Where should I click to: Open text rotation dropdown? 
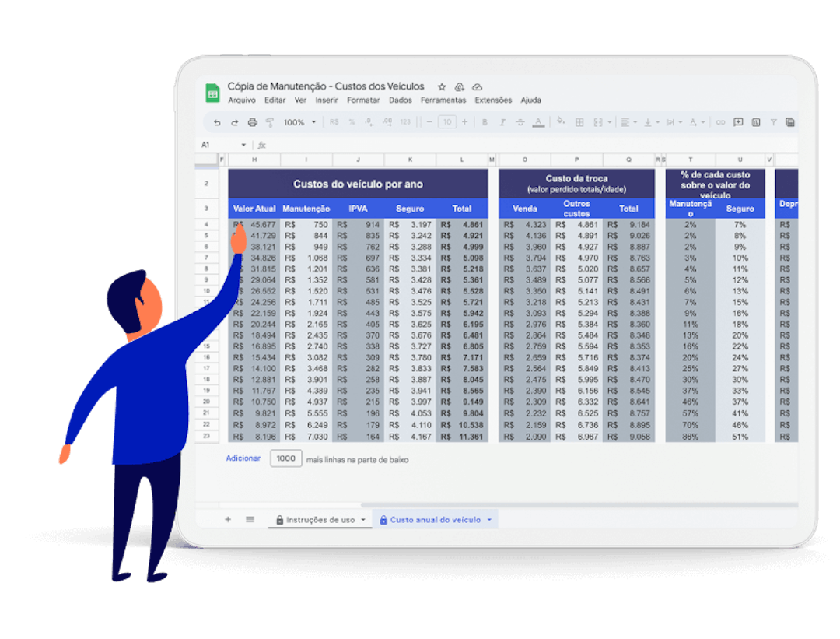click(697, 122)
